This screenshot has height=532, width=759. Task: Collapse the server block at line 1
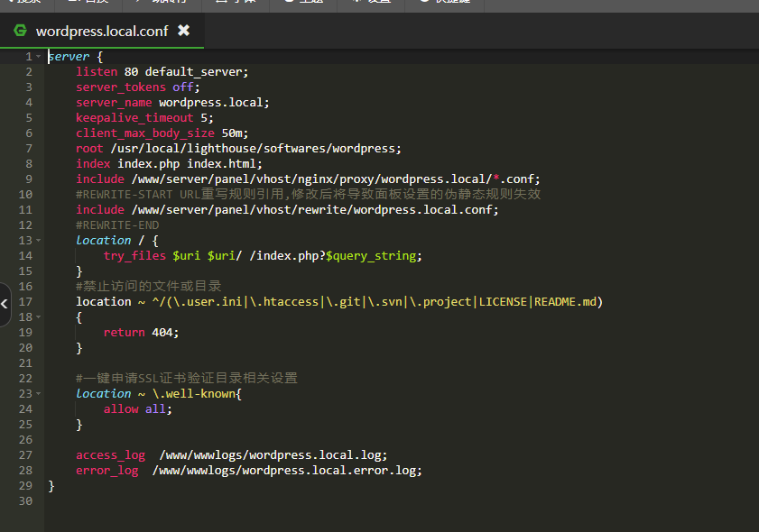click(x=39, y=57)
